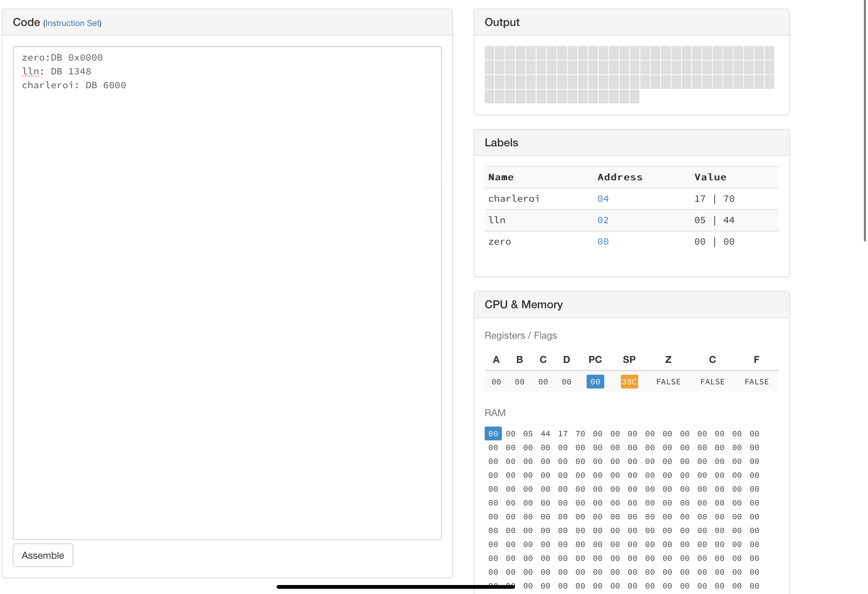Click the first cell of the Output display
The image size is (868, 594).
tap(489, 53)
